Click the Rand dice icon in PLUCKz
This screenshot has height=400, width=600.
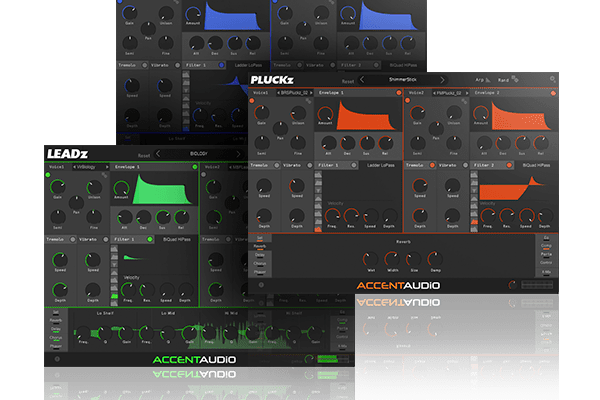515,79
